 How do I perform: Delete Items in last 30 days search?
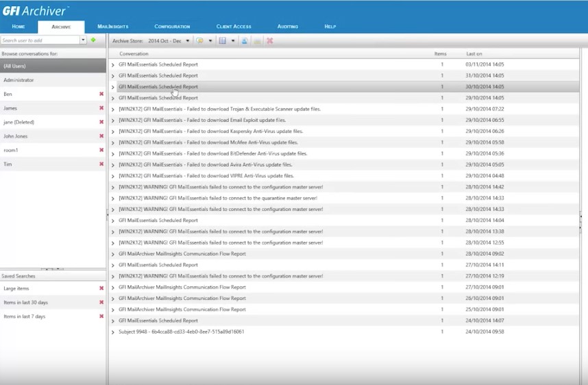pos(101,302)
